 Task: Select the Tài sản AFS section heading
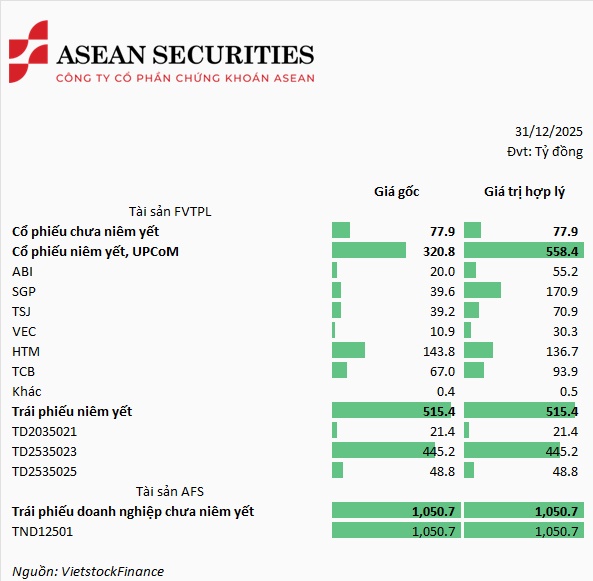(x=170, y=491)
